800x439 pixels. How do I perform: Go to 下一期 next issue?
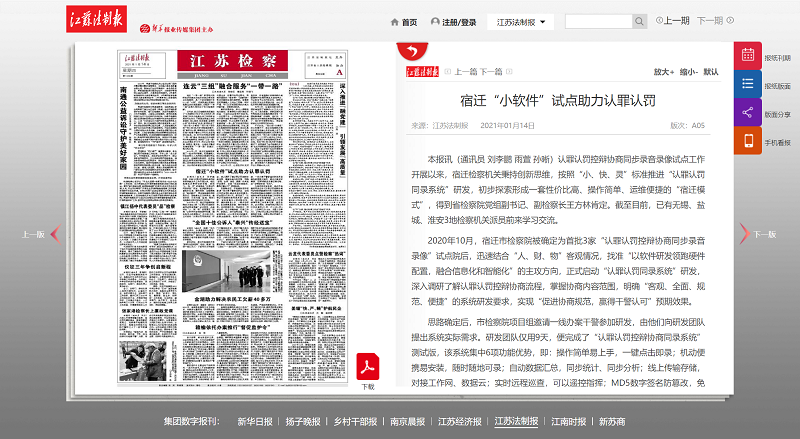pos(715,20)
